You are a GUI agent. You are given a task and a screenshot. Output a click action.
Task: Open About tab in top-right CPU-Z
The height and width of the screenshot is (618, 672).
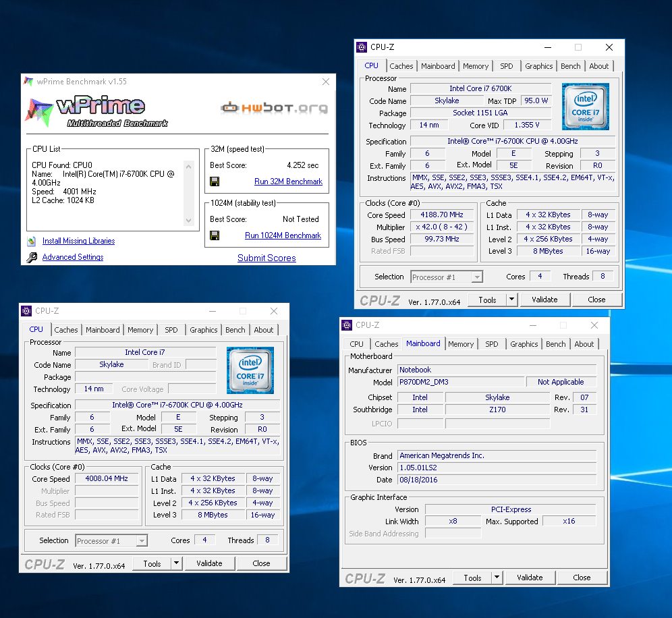pyautogui.click(x=598, y=66)
